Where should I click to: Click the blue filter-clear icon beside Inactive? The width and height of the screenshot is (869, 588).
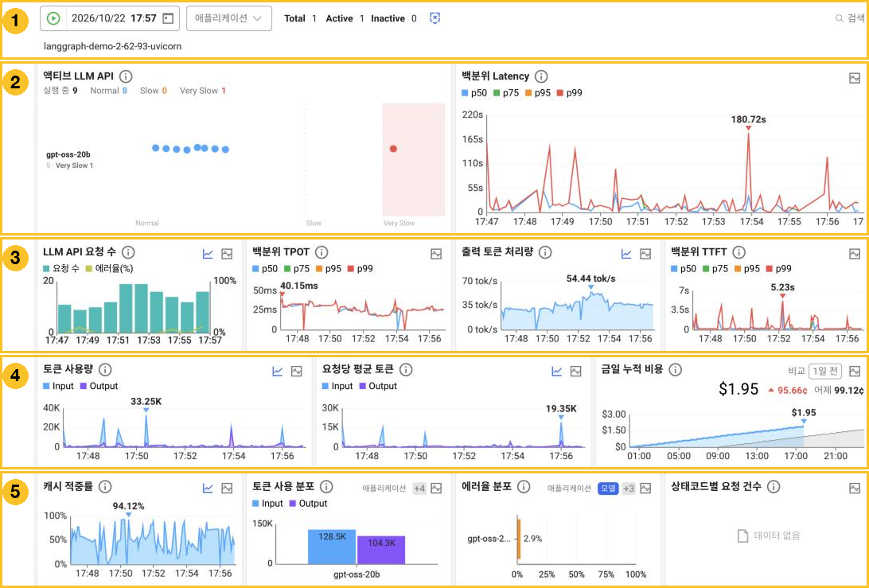tap(435, 18)
